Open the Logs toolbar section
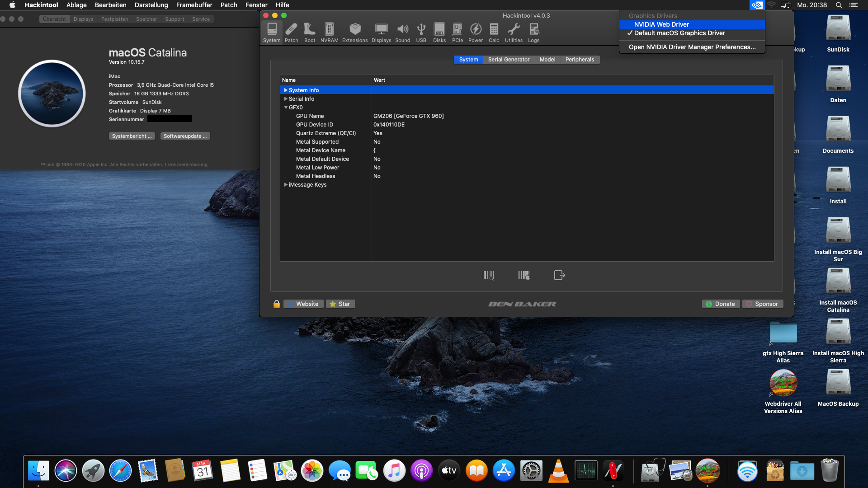 533,33
